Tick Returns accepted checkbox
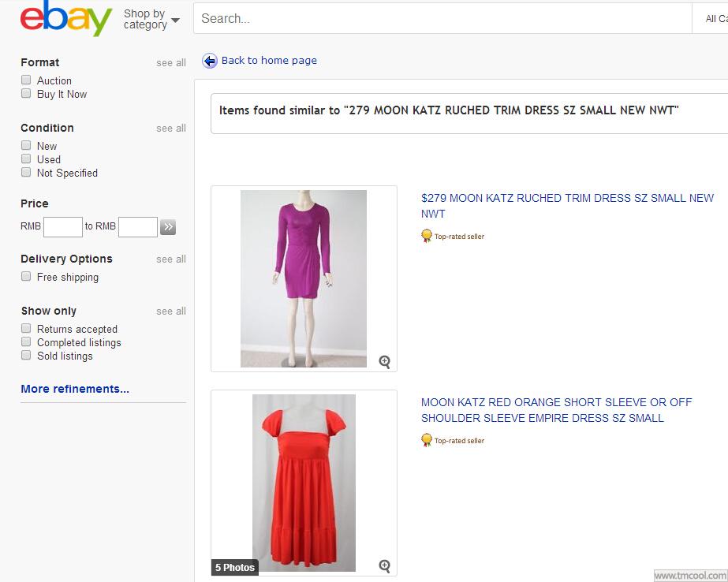The image size is (728, 582). [x=26, y=328]
